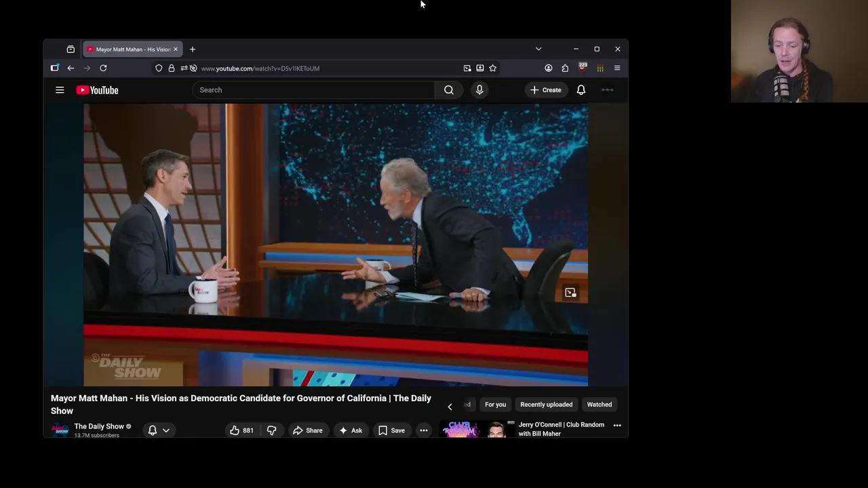The height and width of the screenshot is (488, 868).
Task: Close the Mayor Matt Mahan tab
Action: click(176, 49)
